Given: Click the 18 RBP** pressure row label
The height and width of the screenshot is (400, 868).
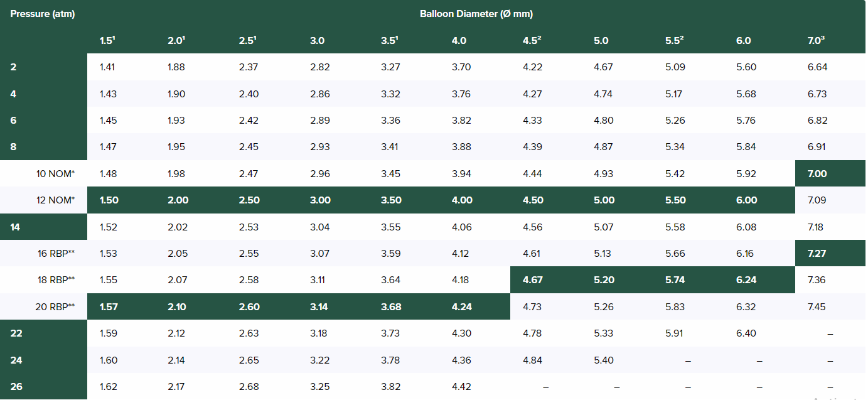Looking at the screenshot, I should (56, 280).
